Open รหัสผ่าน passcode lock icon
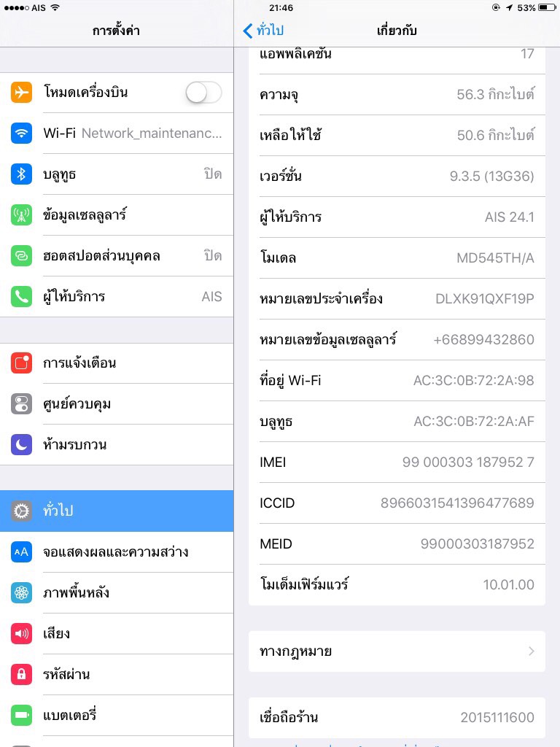This screenshot has width=560, height=747. pos(21,675)
